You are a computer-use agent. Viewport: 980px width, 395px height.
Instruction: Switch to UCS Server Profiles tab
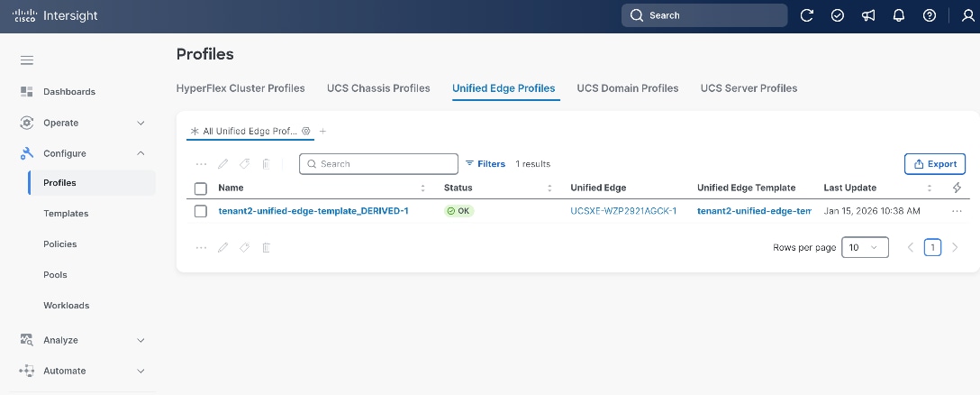[749, 88]
